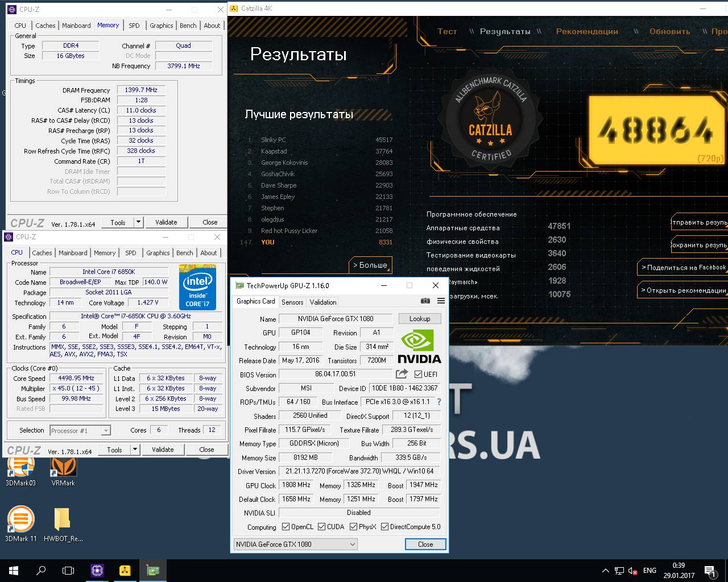Open the taskbar search magnifier
728x582 pixels.
(41, 571)
